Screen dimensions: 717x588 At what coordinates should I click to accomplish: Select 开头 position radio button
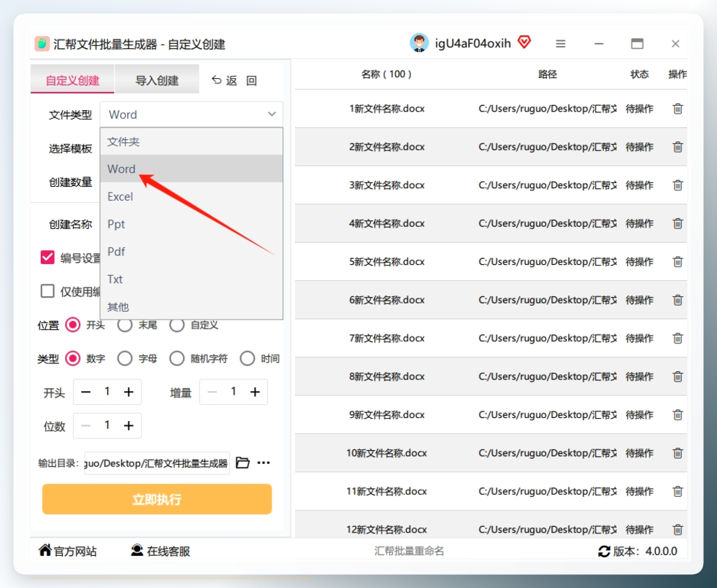[x=73, y=325]
